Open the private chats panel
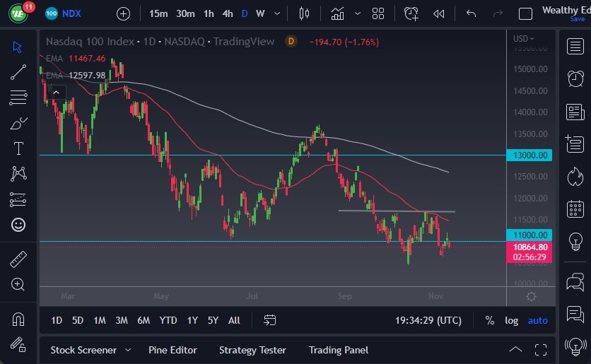Image resolution: width=591 pixels, height=364 pixels. click(575, 314)
